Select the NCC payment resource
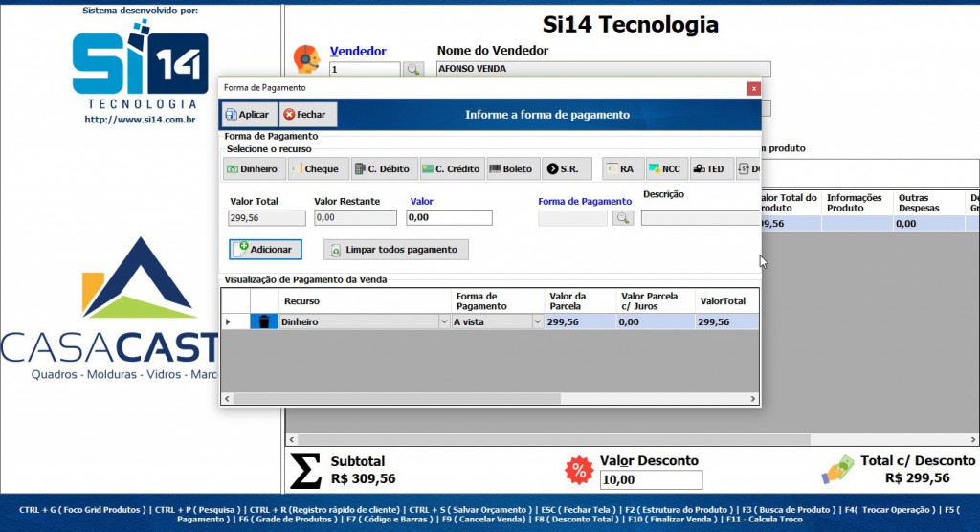 [665, 169]
